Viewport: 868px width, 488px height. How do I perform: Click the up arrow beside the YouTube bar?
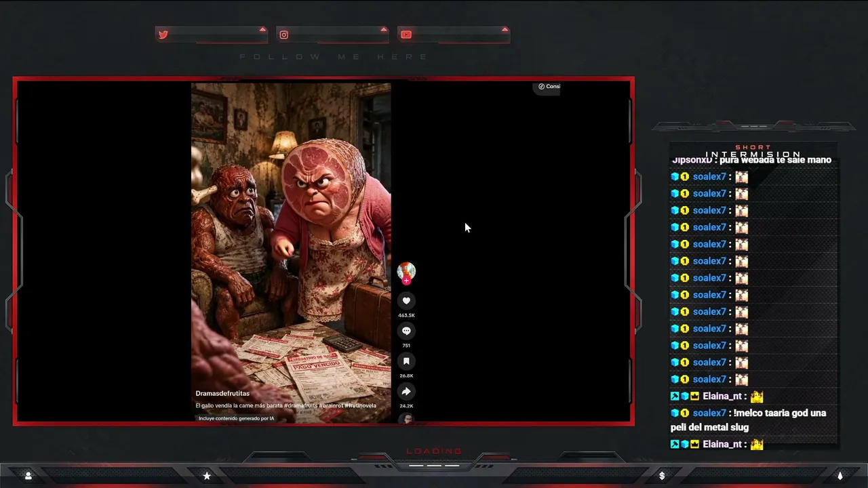(505, 30)
